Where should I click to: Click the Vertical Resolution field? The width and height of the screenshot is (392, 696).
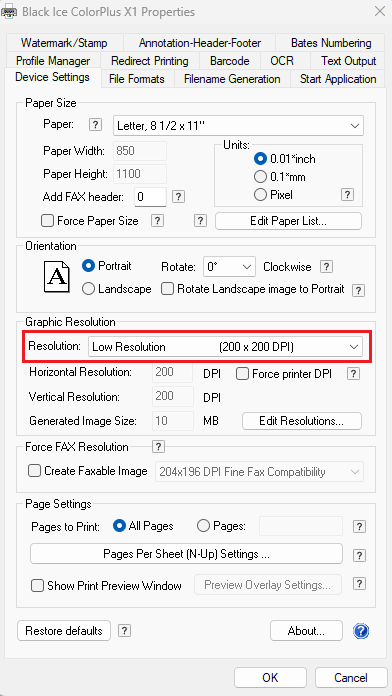pos(173,396)
